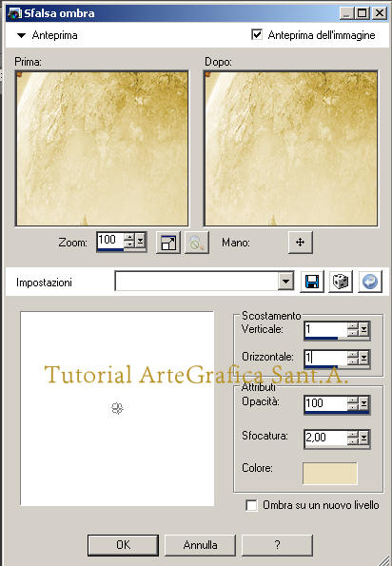
Task: Click the ? help button
Action: 277,545
